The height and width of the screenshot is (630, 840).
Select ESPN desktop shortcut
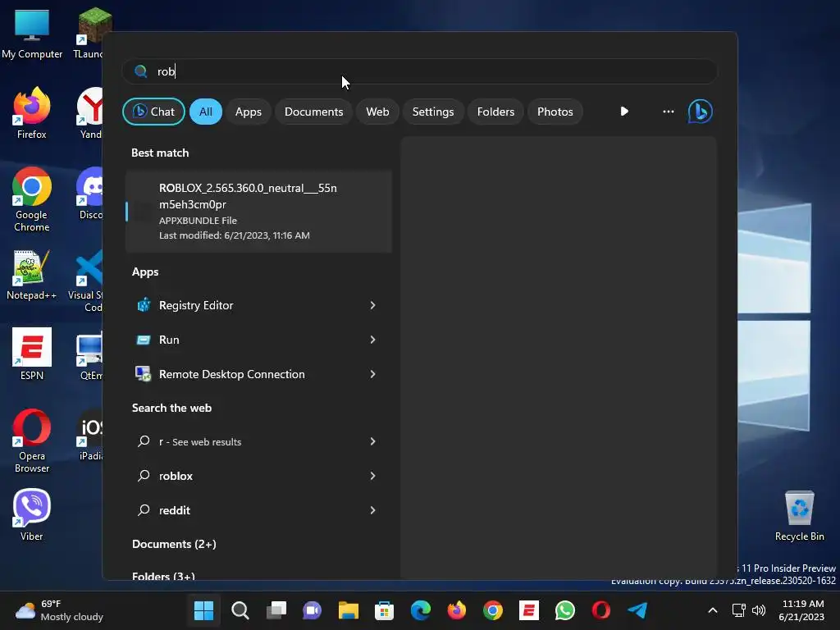pyautogui.click(x=32, y=354)
